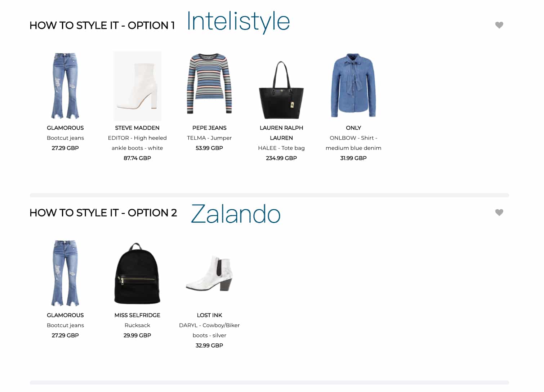The height and width of the screenshot is (392, 544).
Task: View the Miss Selfridge black rucksack image
Action: (137, 273)
